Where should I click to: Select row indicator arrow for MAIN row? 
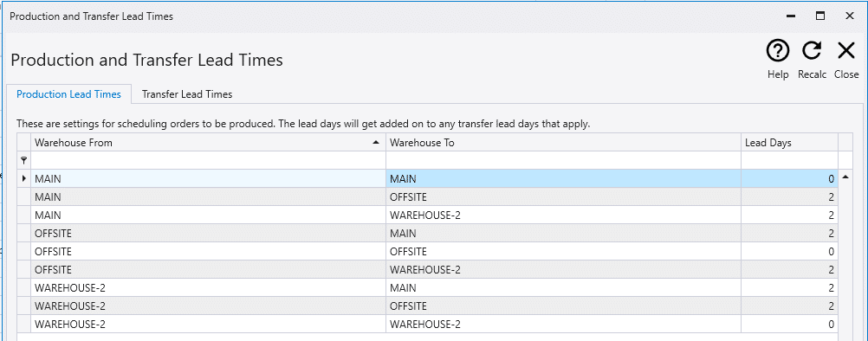tap(23, 178)
